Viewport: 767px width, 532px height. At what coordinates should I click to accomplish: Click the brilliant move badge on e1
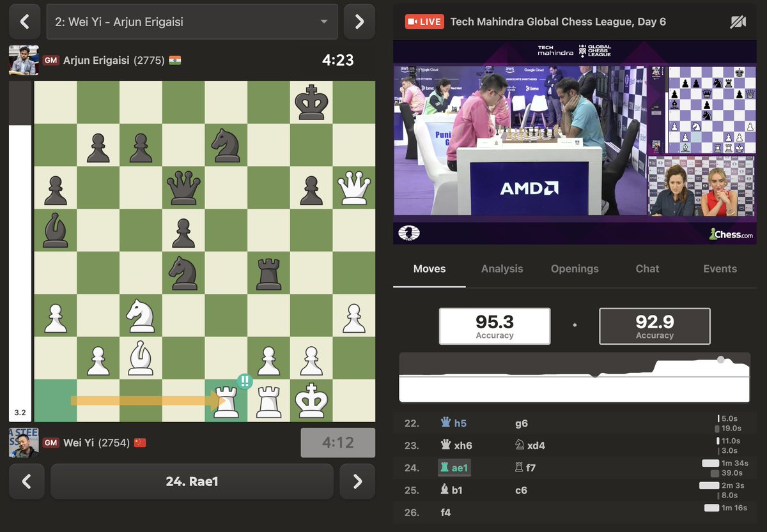(x=244, y=382)
